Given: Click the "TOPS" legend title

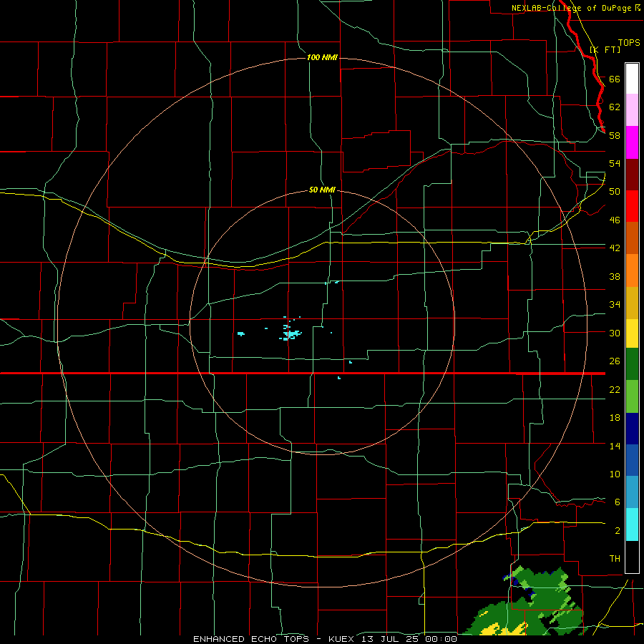Looking at the screenshot, I should pos(629,42).
